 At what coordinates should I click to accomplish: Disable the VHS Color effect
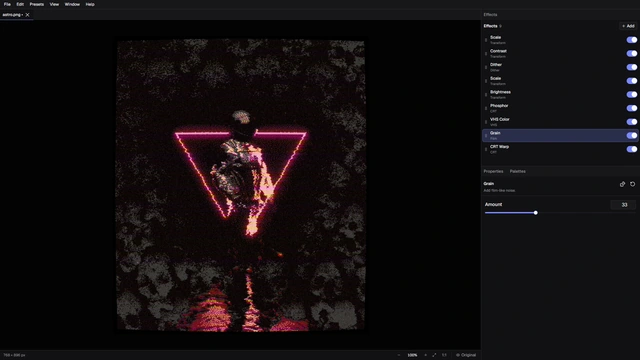tap(631, 122)
